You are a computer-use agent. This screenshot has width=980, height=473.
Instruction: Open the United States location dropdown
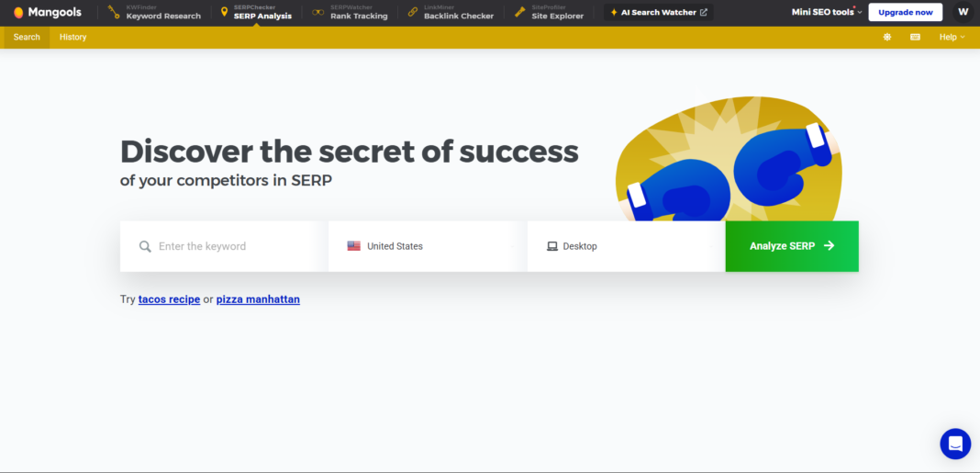pos(428,246)
